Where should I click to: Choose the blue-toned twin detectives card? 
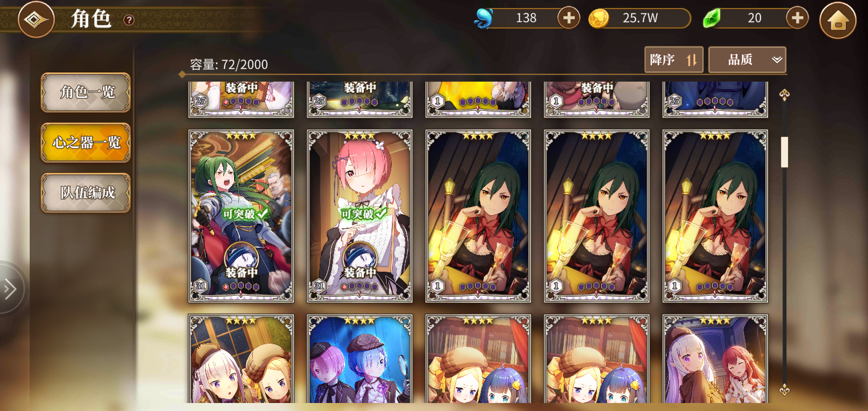tap(360, 358)
